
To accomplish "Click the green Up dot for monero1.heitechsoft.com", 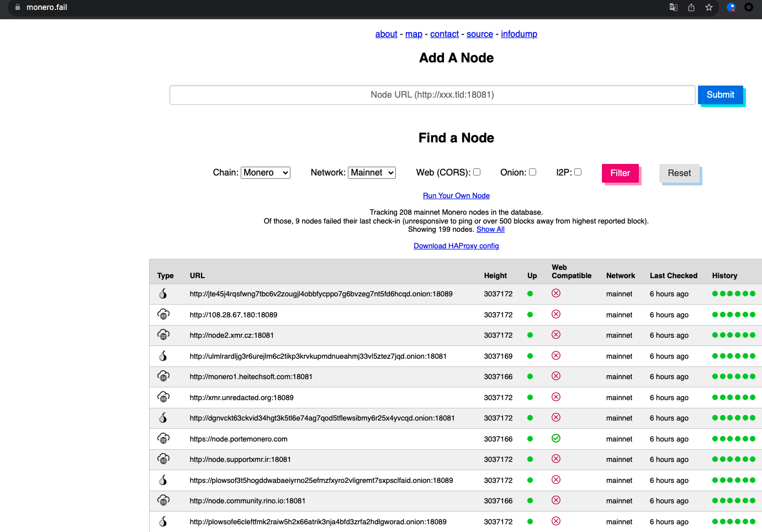I will pos(530,376).
